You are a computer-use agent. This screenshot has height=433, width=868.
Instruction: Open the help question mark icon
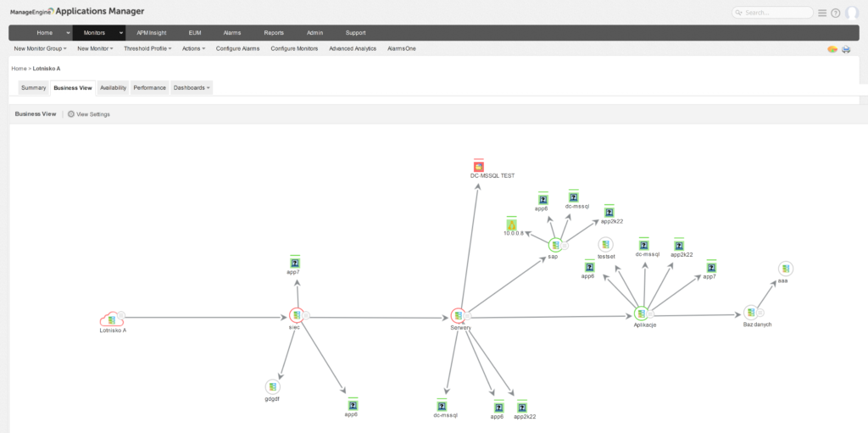tap(835, 13)
